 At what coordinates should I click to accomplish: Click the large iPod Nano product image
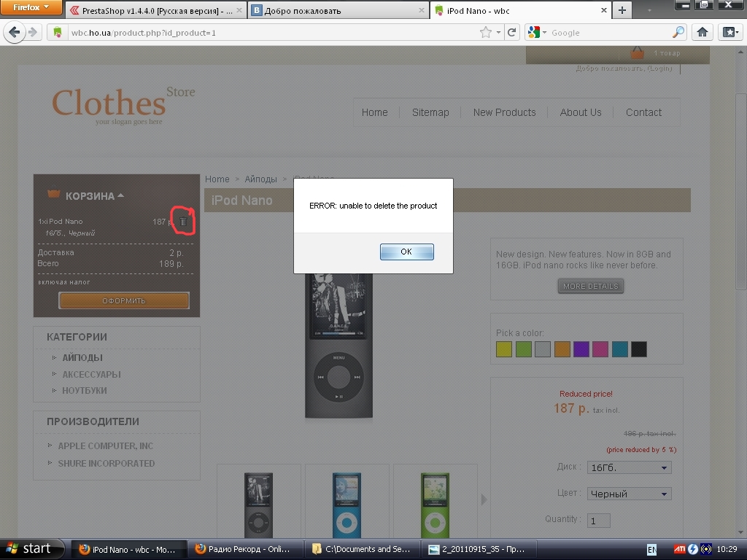click(x=338, y=345)
